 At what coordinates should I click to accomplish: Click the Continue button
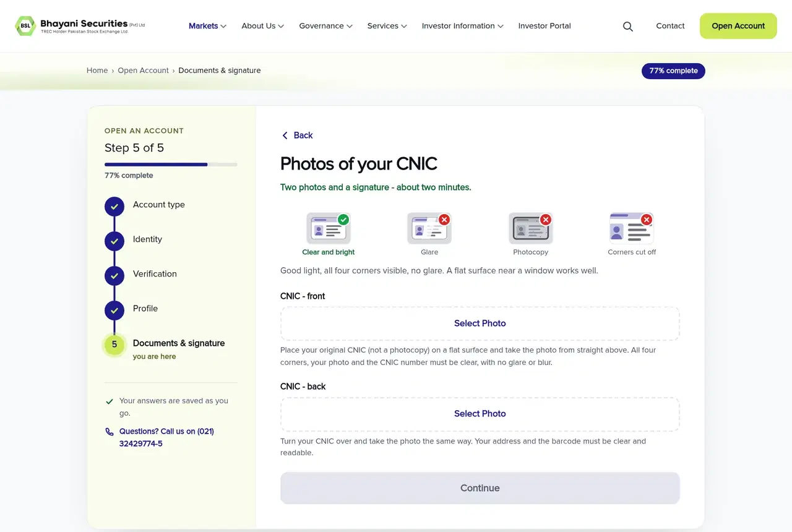point(480,488)
